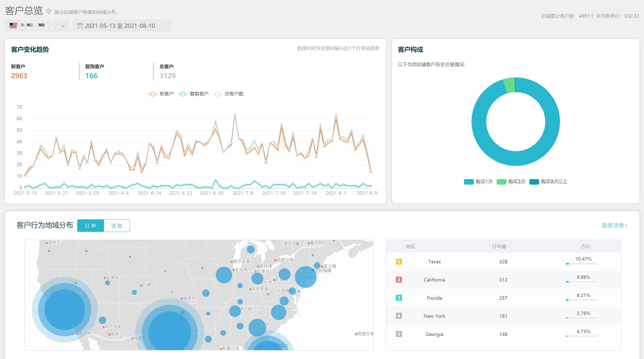Viewport: 644px width, 359px height.
Task: Click the gray rank 4 badge for New York
Action: (x=399, y=316)
